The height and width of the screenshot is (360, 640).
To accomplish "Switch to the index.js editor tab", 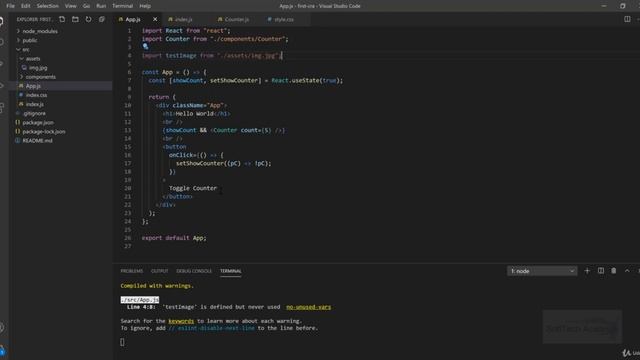I will tap(183, 19).
